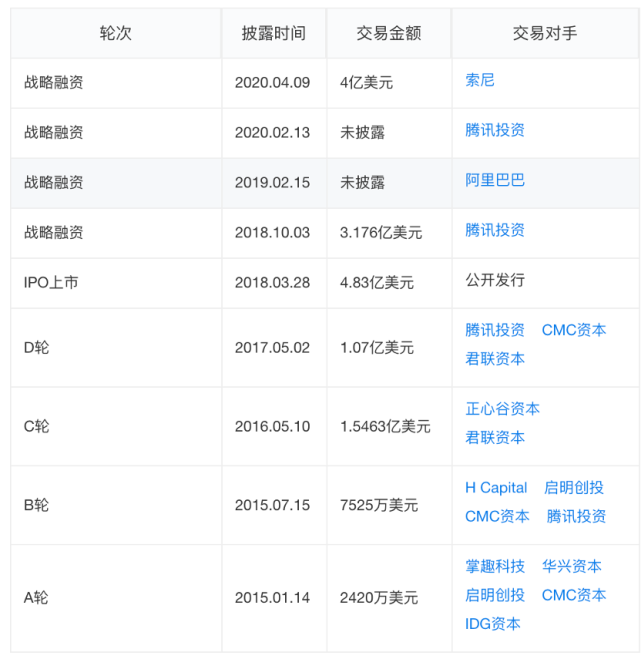Image resolution: width=641 pixels, height=669 pixels.
Task: Select the date cell 2017.05.02
Action: (272, 347)
